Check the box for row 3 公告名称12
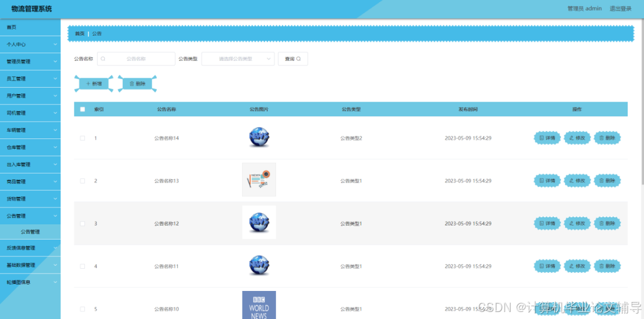Image resolution: width=644 pixels, height=319 pixels. coord(82,223)
